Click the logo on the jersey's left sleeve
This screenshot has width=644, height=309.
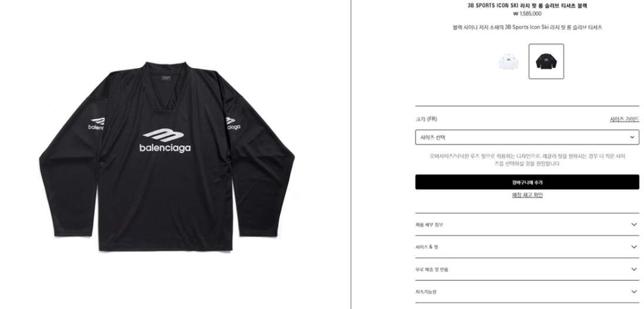click(x=96, y=124)
